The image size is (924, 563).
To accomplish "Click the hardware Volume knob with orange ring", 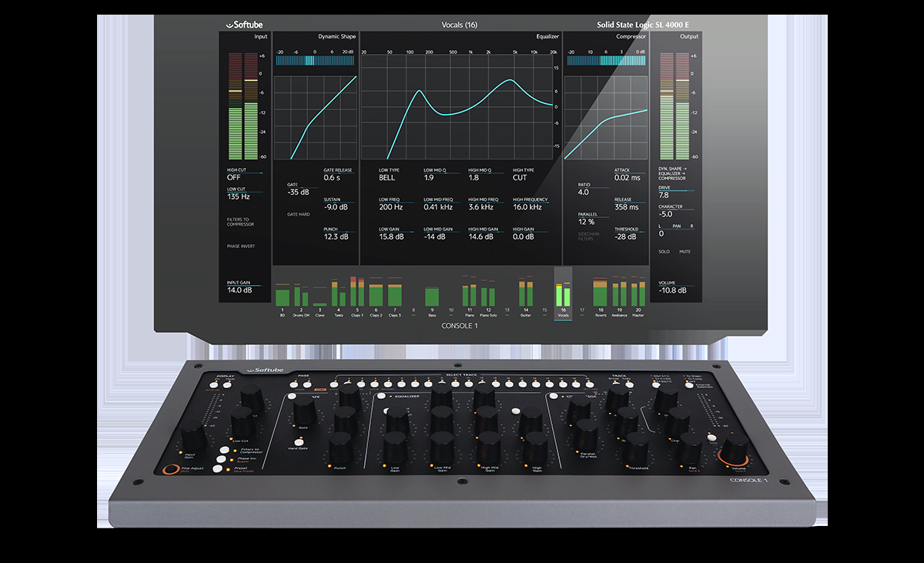I will click(733, 451).
